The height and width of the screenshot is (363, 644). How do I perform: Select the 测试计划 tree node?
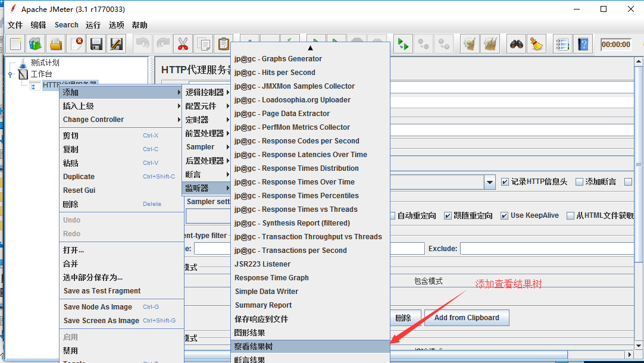click(x=45, y=62)
